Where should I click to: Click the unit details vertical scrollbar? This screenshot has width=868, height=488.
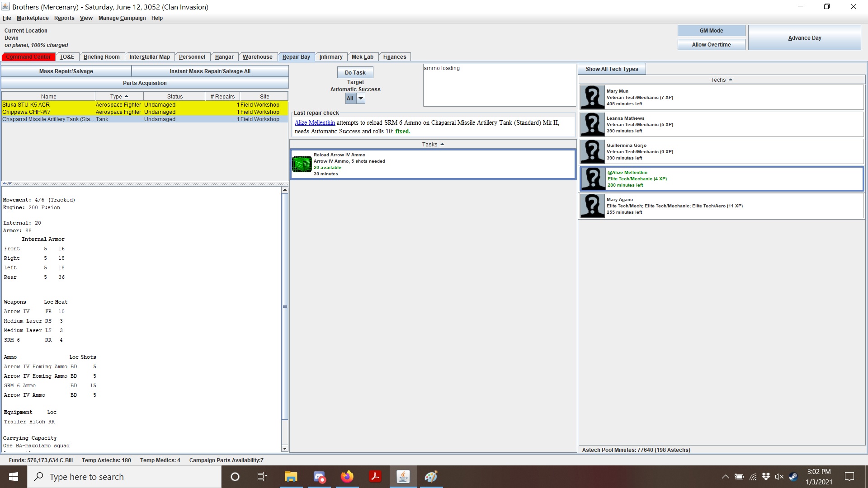click(285, 306)
